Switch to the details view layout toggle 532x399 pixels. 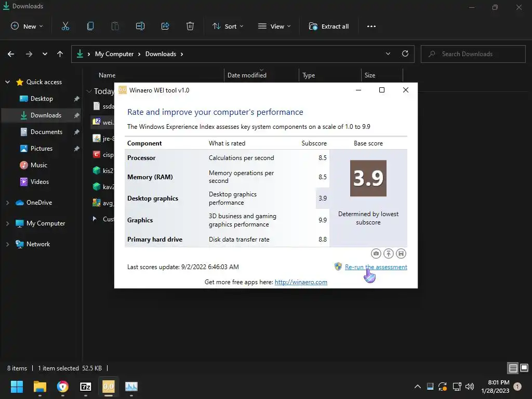[x=513, y=368]
